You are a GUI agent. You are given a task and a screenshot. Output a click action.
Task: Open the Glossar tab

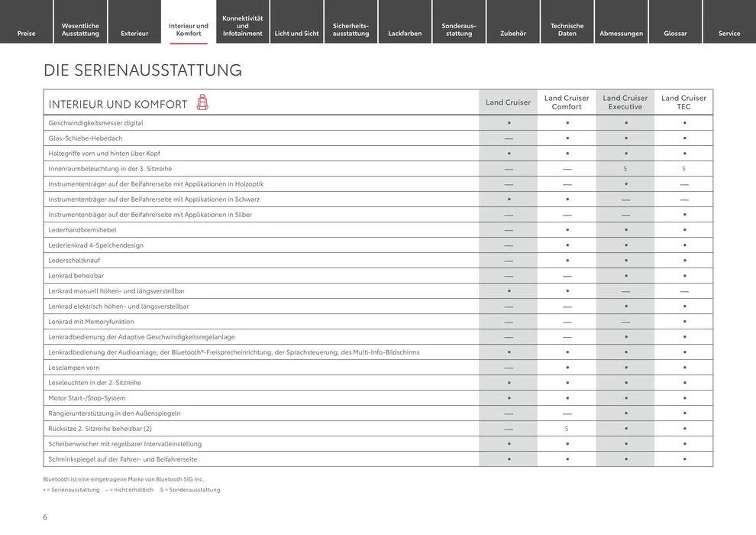(x=676, y=33)
